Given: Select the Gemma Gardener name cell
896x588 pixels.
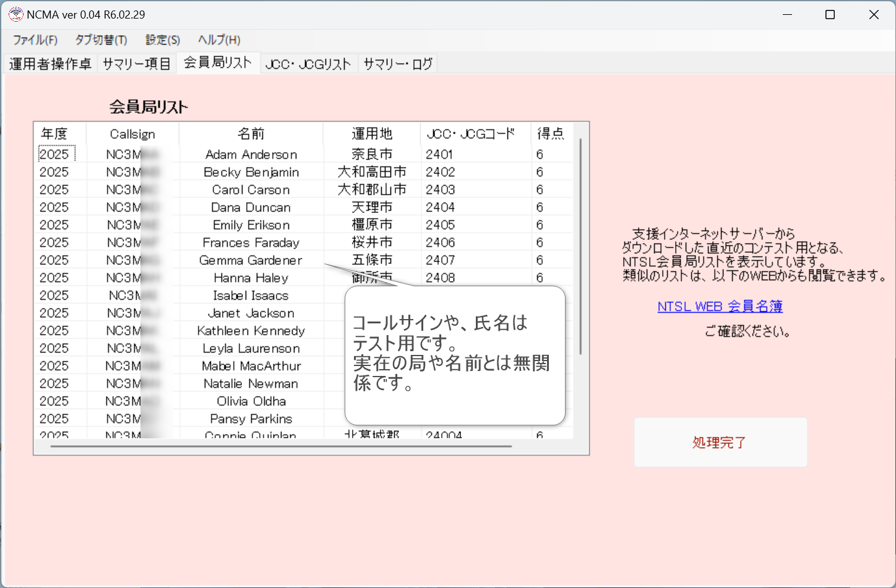Looking at the screenshot, I should pos(251,260).
